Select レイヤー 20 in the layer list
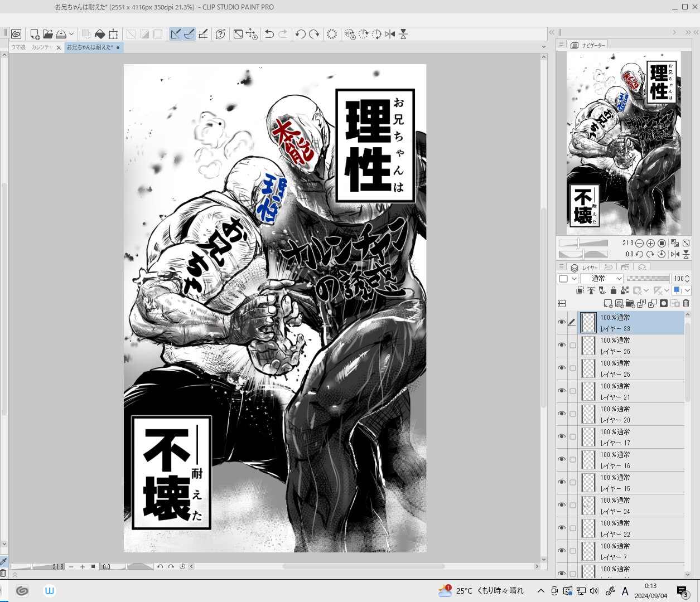This screenshot has height=602, width=700. click(x=630, y=414)
